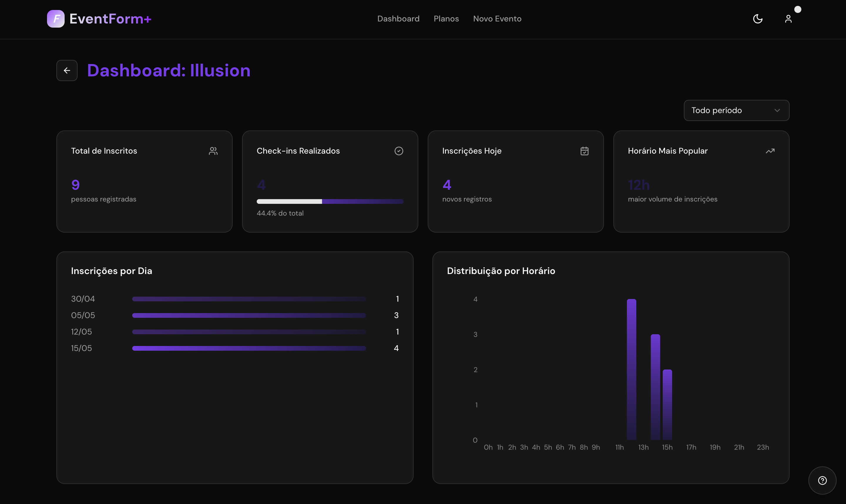Click the check-in progress bar
Screen dimensions: 846x504
coord(330,201)
